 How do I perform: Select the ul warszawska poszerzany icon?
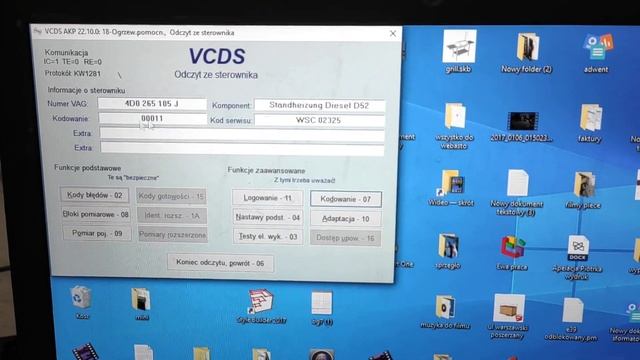point(508,316)
